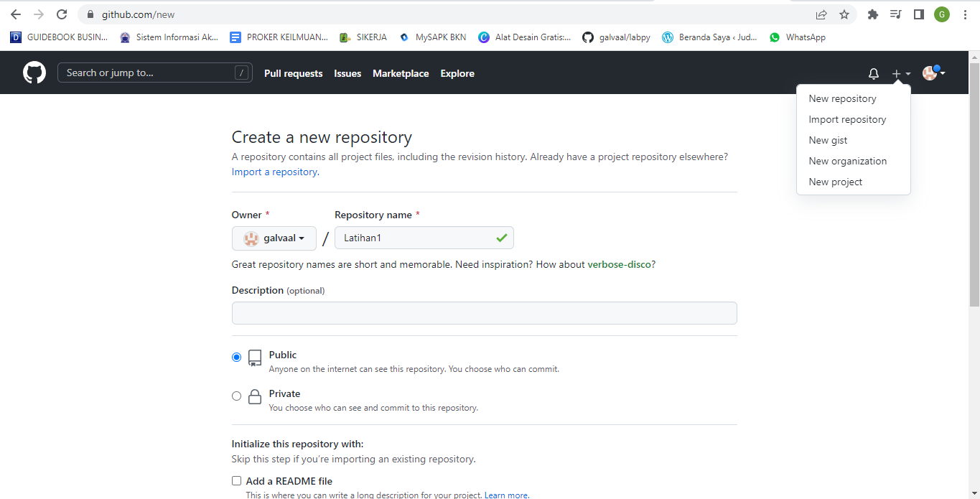Select 'New gist' from the menu
The width and height of the screenshot is (980, 499).
point(828,140)
